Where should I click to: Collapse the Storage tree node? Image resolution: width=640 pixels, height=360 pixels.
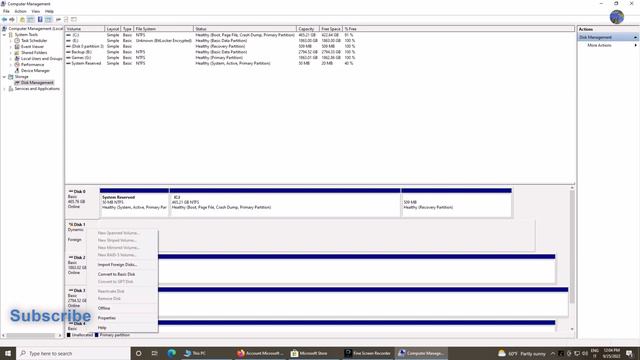[x=4, y=77]
